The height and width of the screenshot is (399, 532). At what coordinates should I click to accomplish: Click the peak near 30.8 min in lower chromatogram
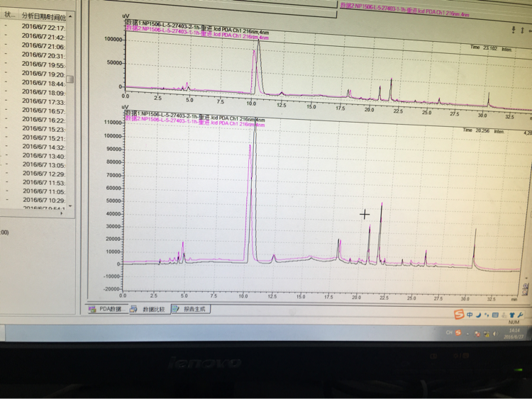point(475,247)
